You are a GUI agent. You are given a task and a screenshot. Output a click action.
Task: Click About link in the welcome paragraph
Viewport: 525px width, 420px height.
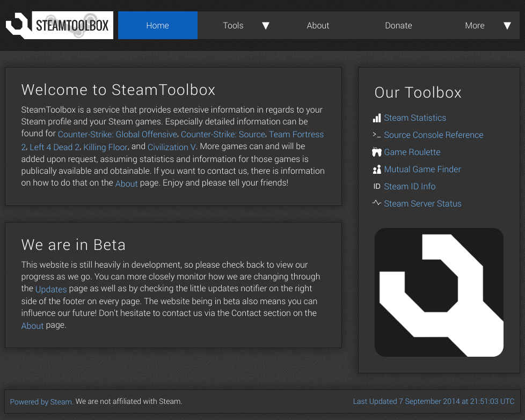pos(126,183)
